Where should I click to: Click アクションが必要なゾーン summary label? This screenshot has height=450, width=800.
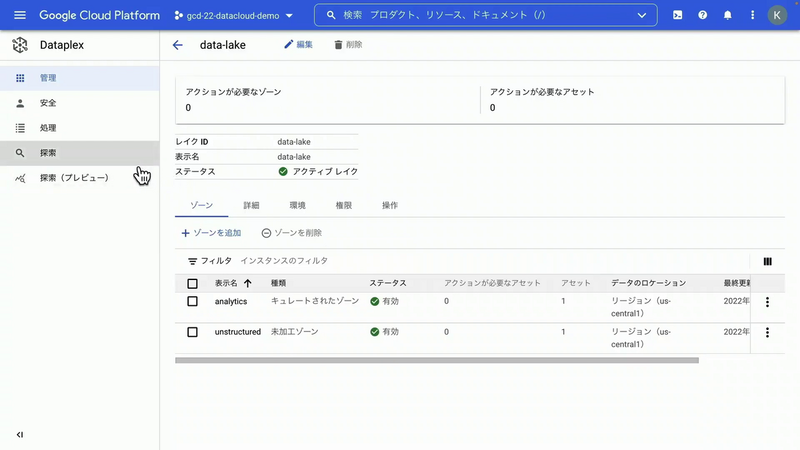(x=234, y=92)
